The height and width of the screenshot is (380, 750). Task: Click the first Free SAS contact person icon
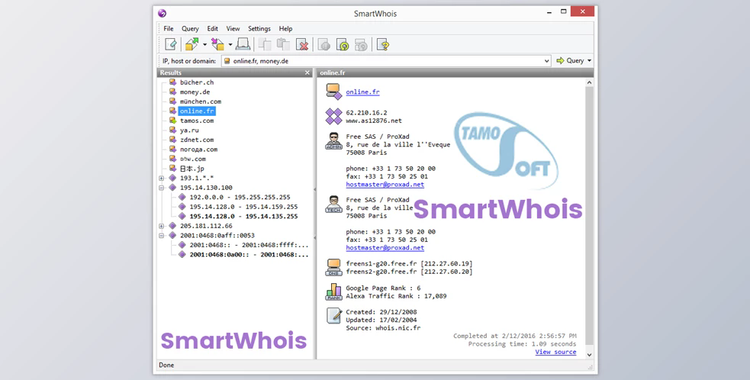point(334,141)
